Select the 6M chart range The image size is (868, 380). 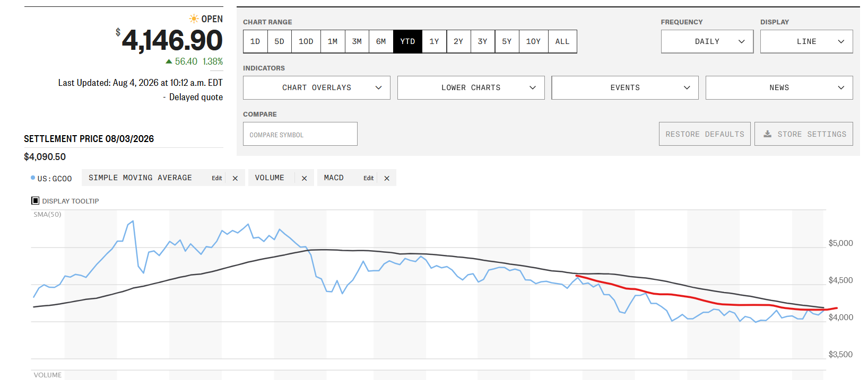pos(381,41)
